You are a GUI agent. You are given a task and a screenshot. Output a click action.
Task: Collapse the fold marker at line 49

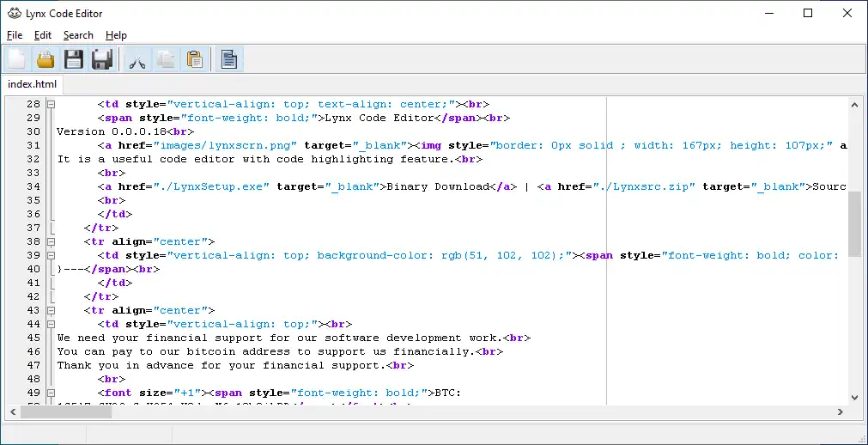51,393
